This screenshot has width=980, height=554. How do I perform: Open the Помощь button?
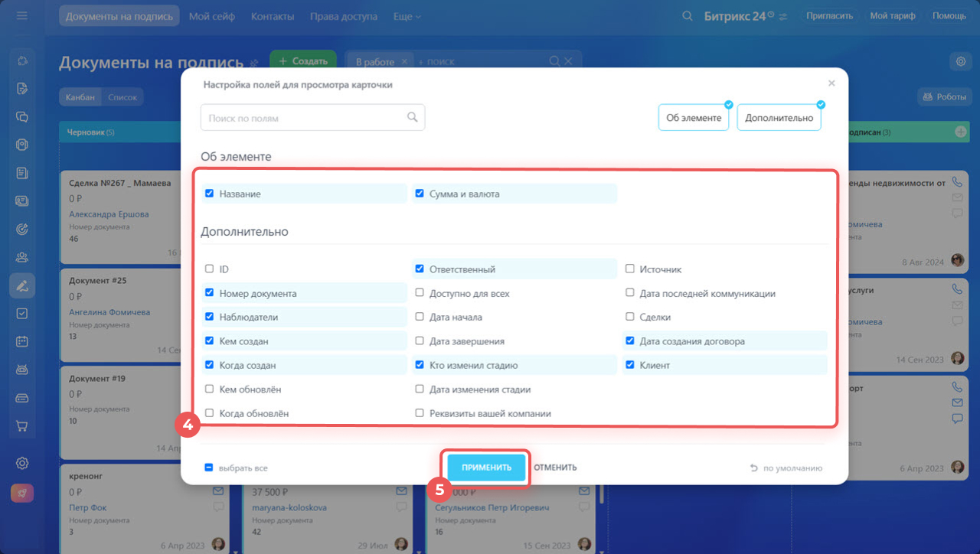[949, 16]
